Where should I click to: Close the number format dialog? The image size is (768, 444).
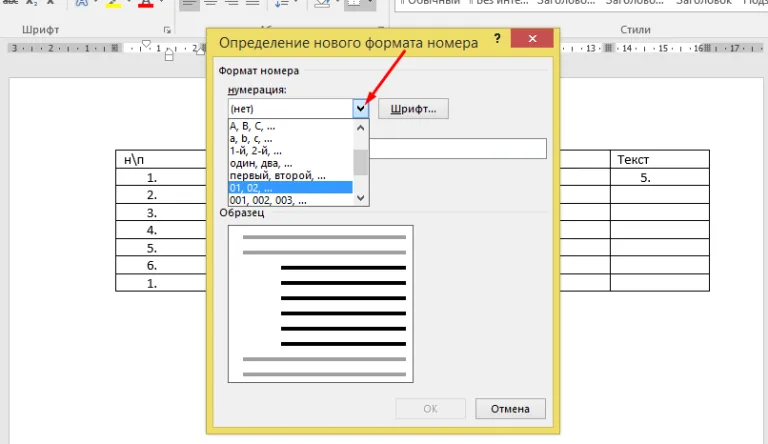click(532, 38)
